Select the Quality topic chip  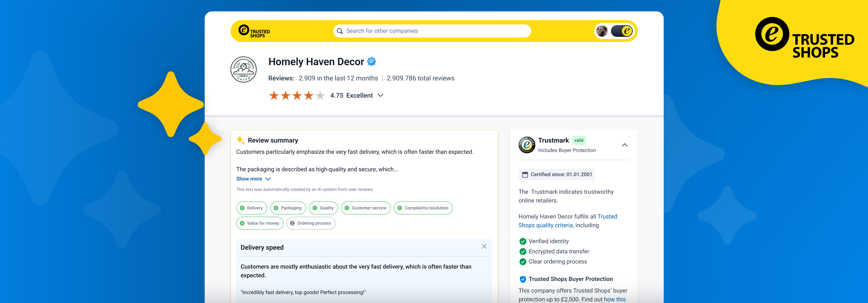click(x=323, y=208)
